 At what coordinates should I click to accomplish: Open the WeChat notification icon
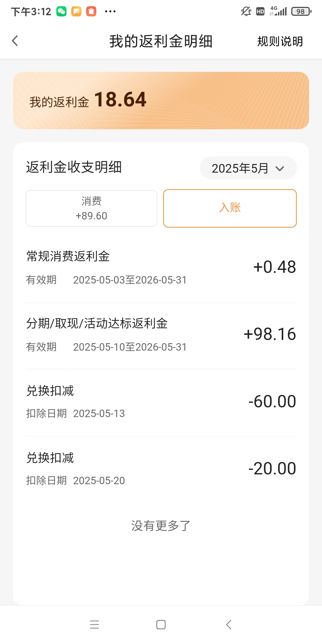[61, 12]
